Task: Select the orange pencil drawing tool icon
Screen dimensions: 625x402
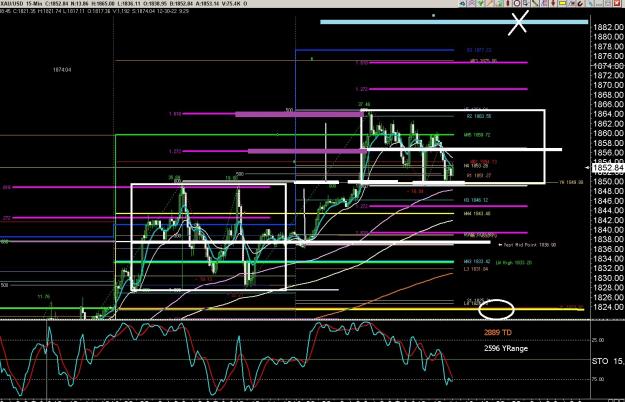Action: (490, 4)
